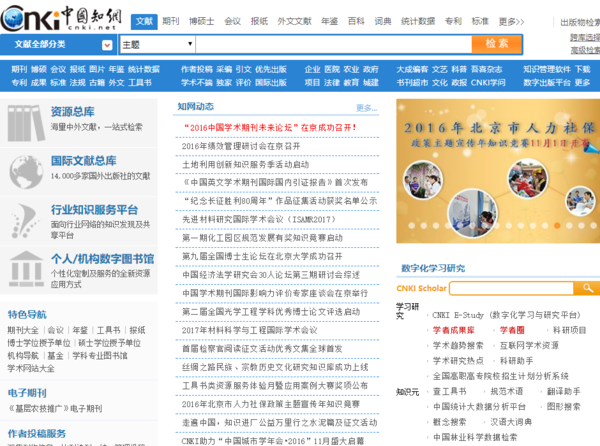The width and height of the screenshot is (600, 446).
Task: Open the red 2016中国学术期刊未来论坛 headline
Action: click(x=270, y=128)
